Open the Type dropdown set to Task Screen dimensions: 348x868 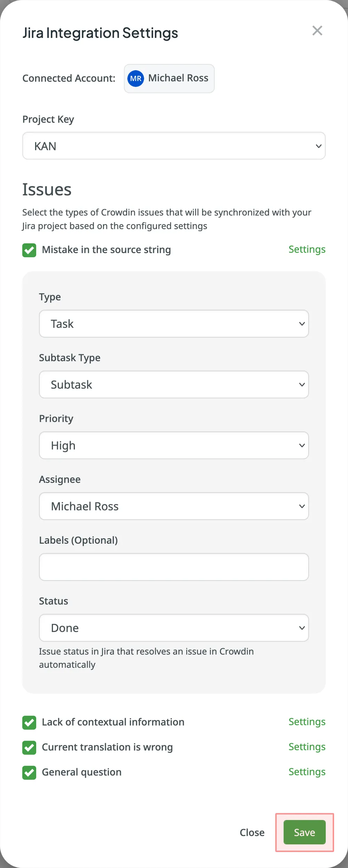click(x=173, y=324)
